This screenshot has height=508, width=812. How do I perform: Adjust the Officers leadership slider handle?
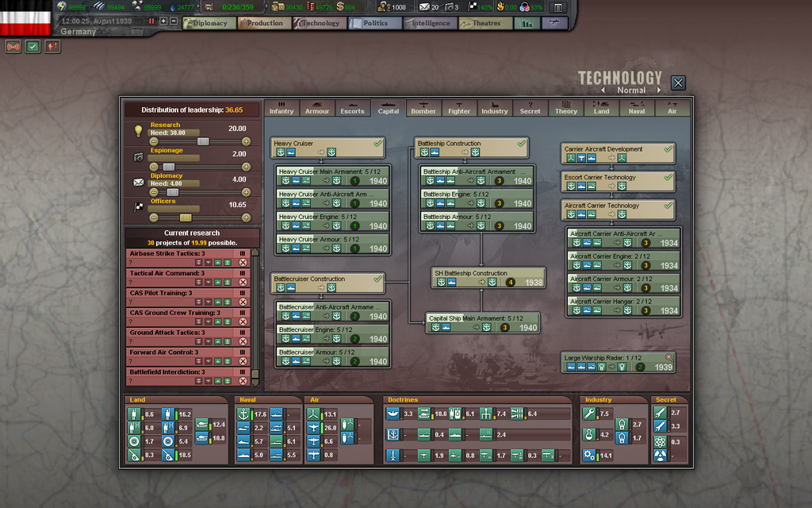point(186,217)
